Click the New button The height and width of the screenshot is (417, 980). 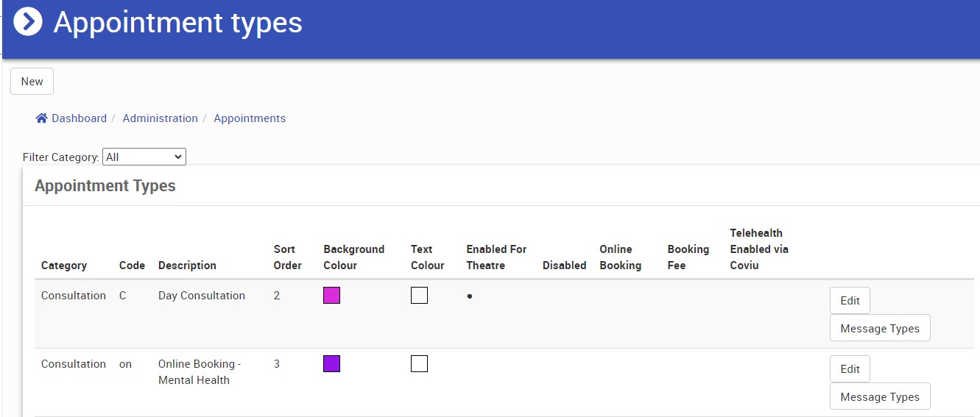point(32,82)
